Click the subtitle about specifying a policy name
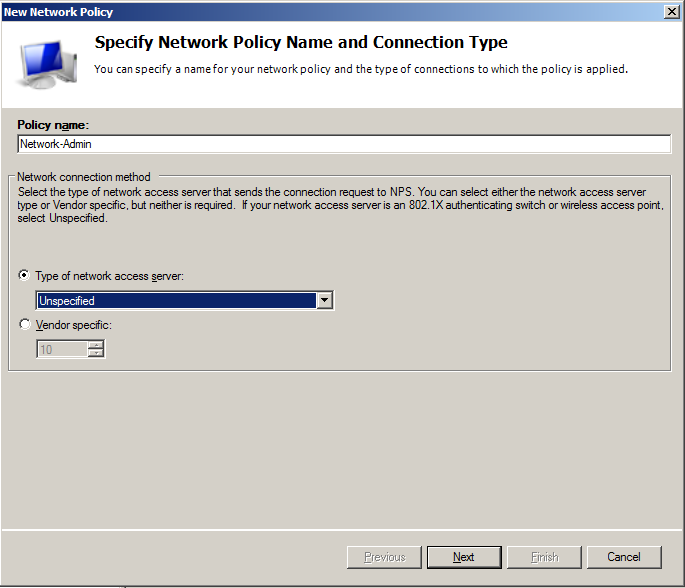Screen dimensions: 685x588 pyautogui.click(x=361, y=69)
